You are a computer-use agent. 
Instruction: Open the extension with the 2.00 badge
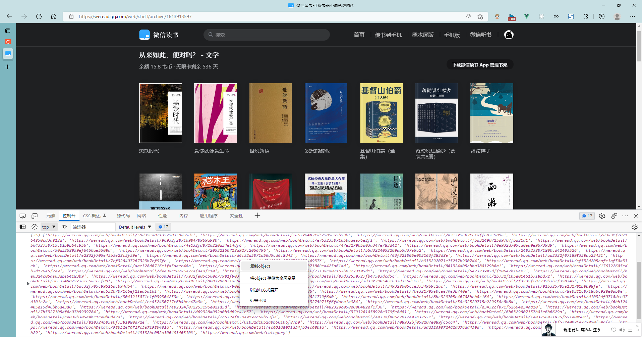[x=512, y=17]
